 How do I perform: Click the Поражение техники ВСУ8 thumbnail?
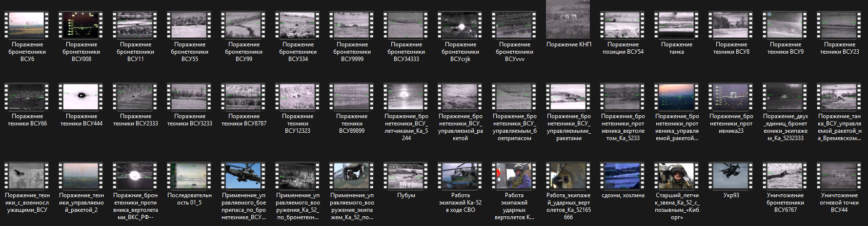[731, 25]
